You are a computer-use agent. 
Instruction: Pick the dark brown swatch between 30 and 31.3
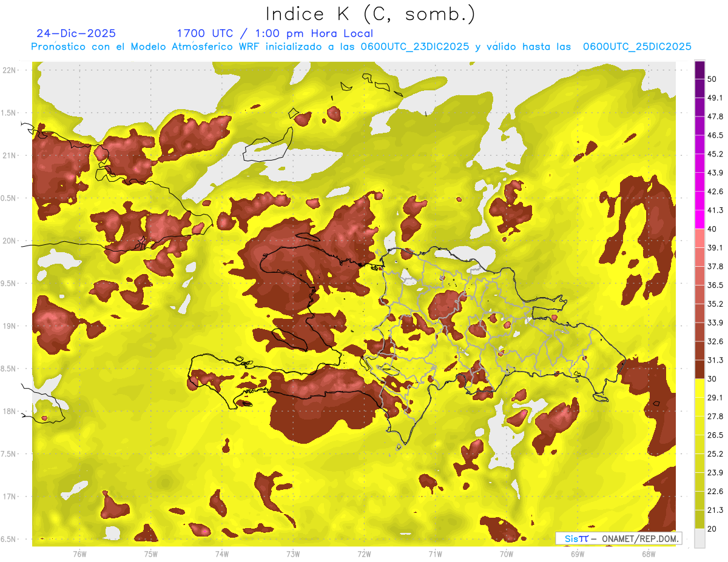coord(699,370)
